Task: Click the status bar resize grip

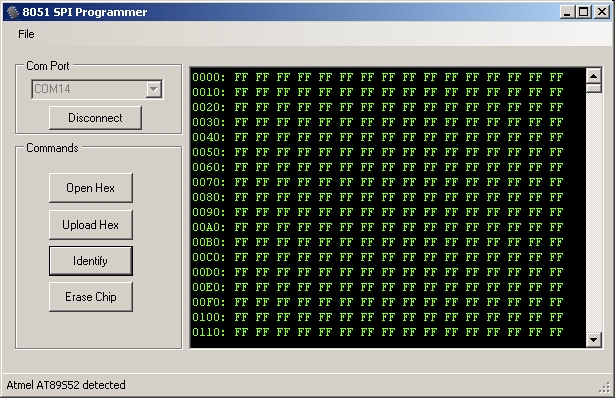Action: 605,387
